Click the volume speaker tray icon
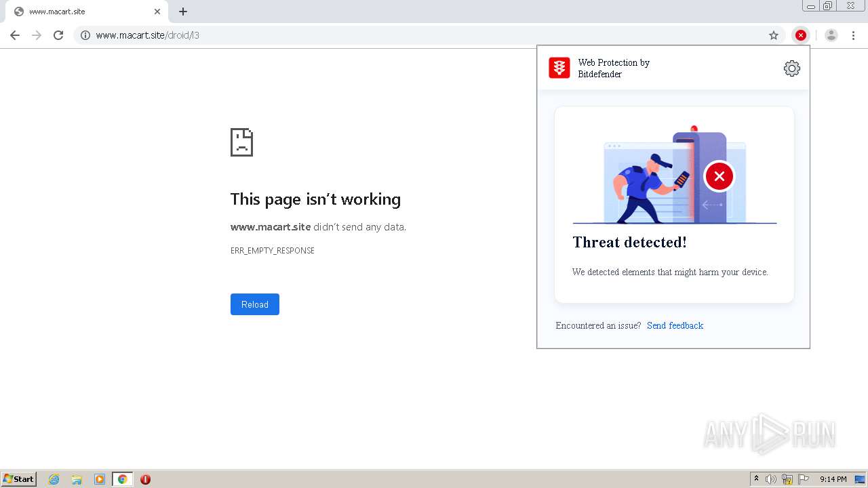Image resolution: width=868 pixels, height=488 pixels. [x=771, y=479]
